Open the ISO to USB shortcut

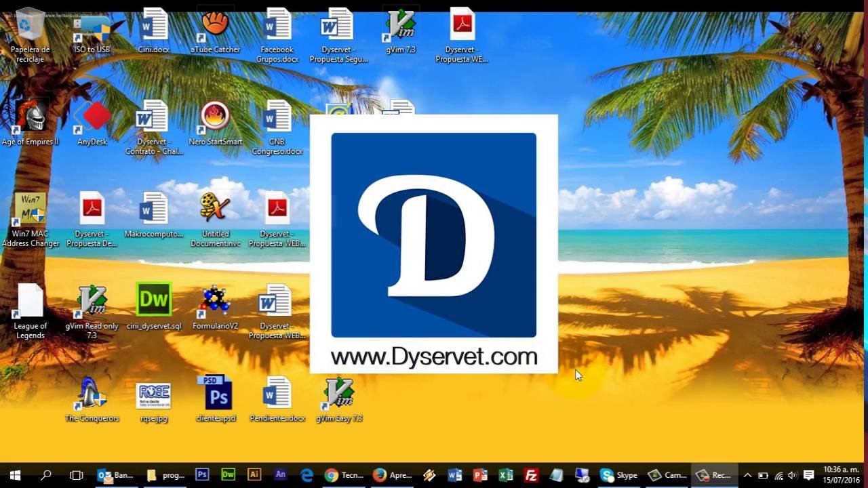pyautogui.click(x=92, y=34)
